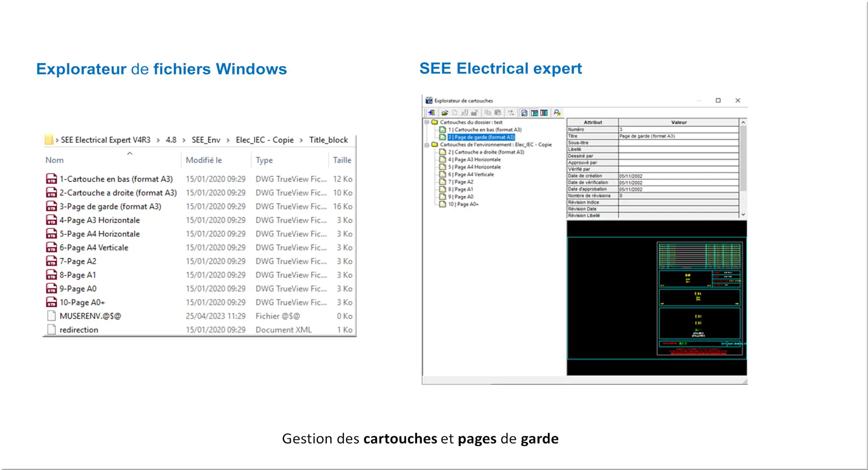Viewport: 868px width, 470px height.
Task: Click the DWG icon of '10-Page A0+'
Action: [52, 303]
